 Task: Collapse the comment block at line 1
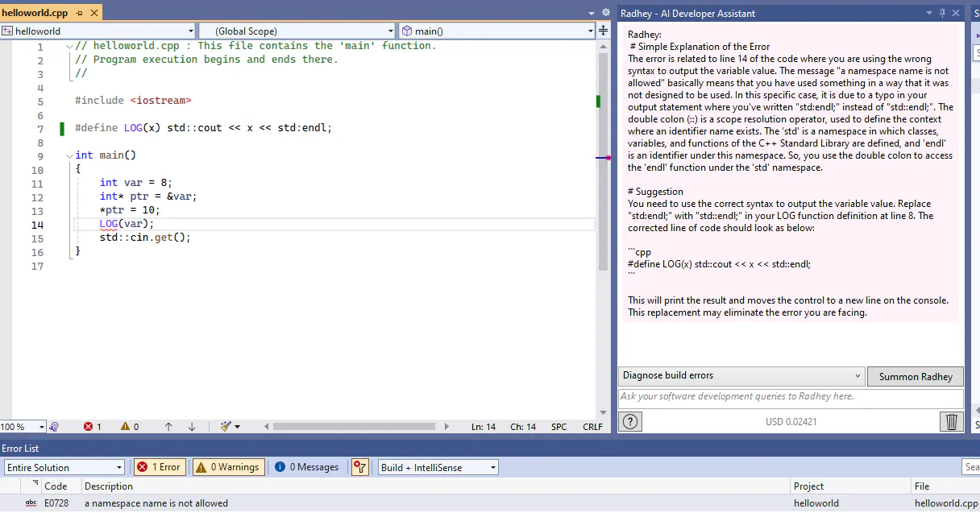[69, 46]
